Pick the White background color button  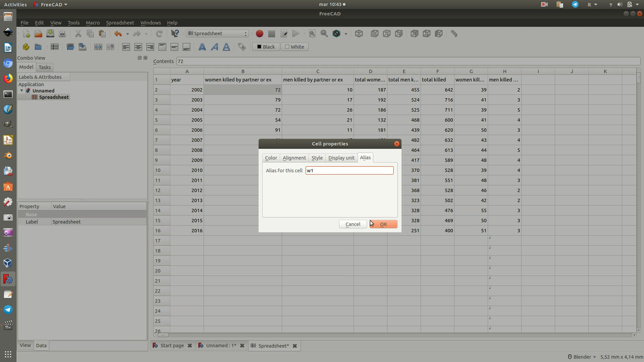coord(294,47)
